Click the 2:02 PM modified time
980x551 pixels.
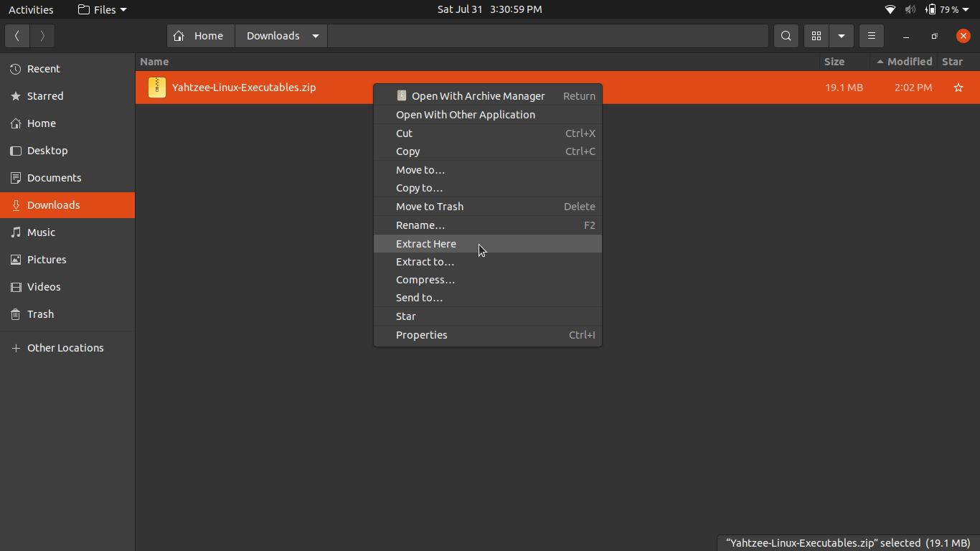tap(913, 88)
